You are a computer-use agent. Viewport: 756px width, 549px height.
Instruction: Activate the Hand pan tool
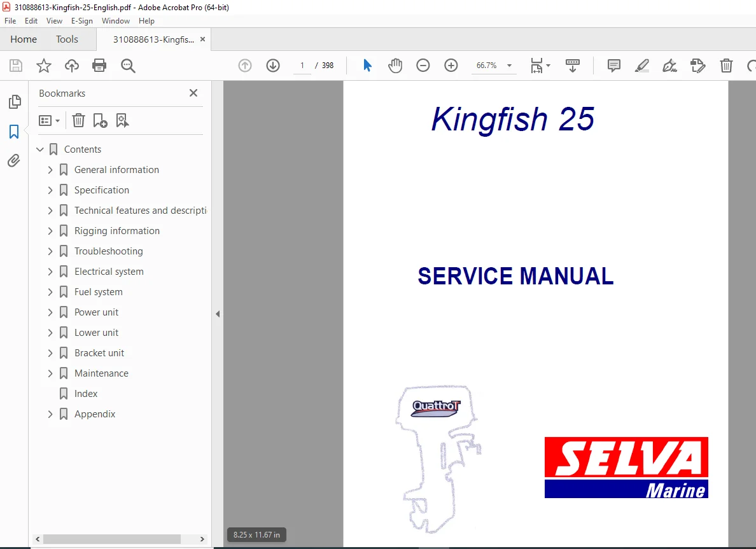click(x=395, y=66)
